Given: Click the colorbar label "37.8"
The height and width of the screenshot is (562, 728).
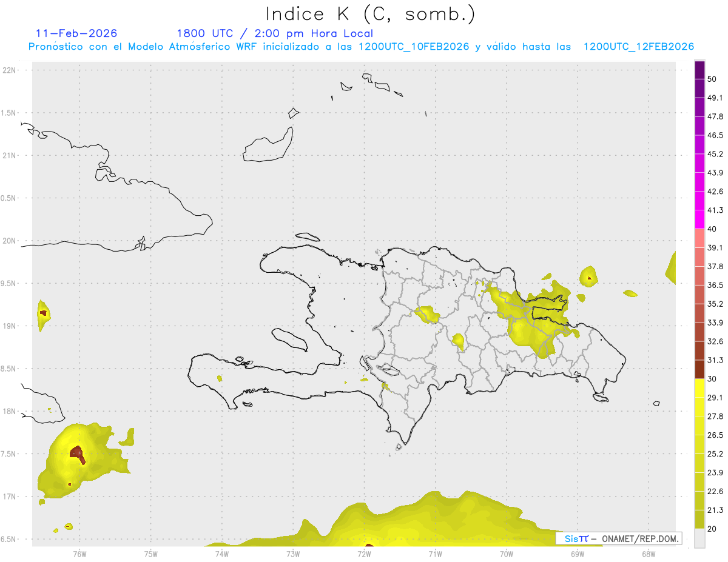Looking at the screenshot, I should (715, 267).
